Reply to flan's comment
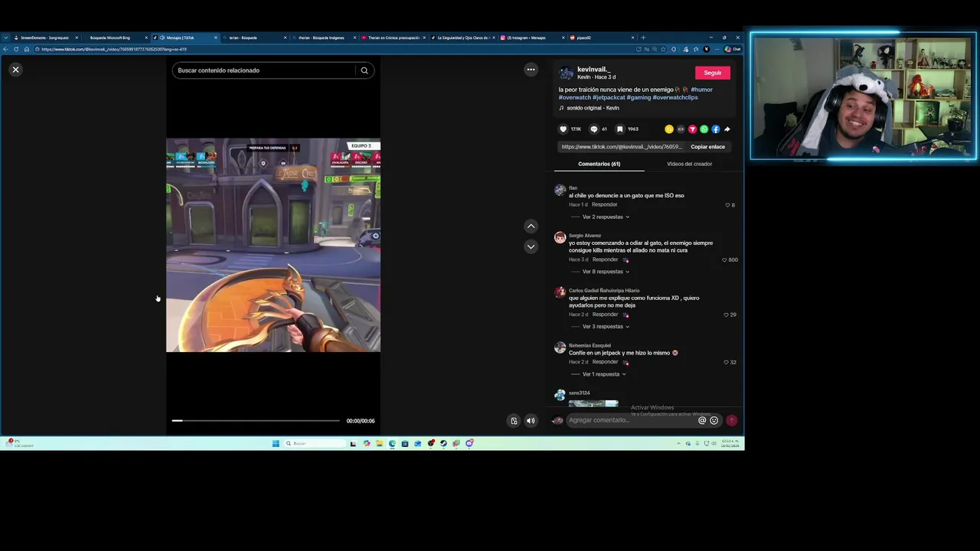Viewport: 980px width, 551px height. [604, 204]
